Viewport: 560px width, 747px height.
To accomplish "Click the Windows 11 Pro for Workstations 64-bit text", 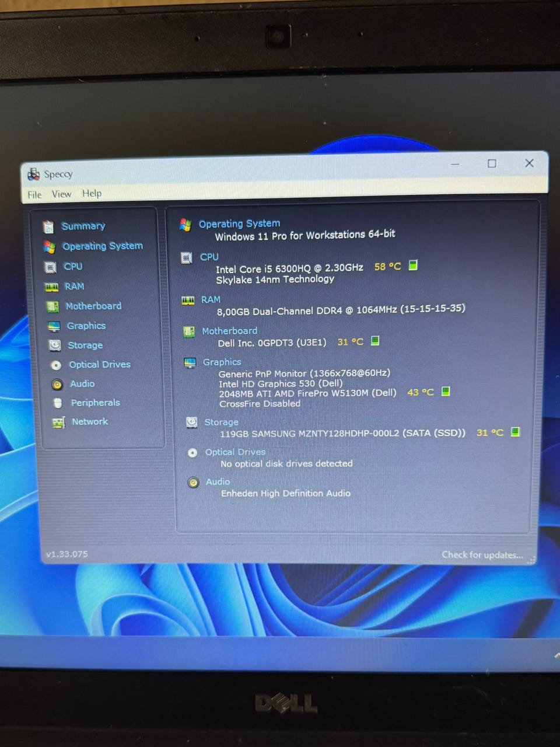I will [305, 235].
